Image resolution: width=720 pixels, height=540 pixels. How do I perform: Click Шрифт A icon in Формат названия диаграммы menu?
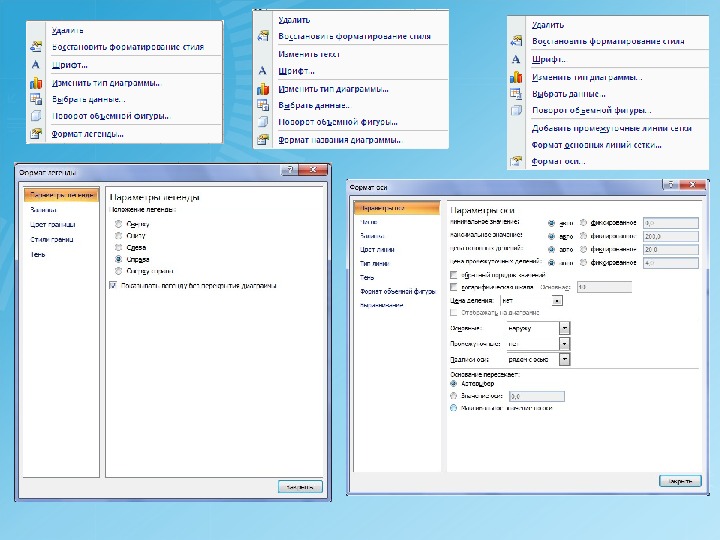pos(263,71)
